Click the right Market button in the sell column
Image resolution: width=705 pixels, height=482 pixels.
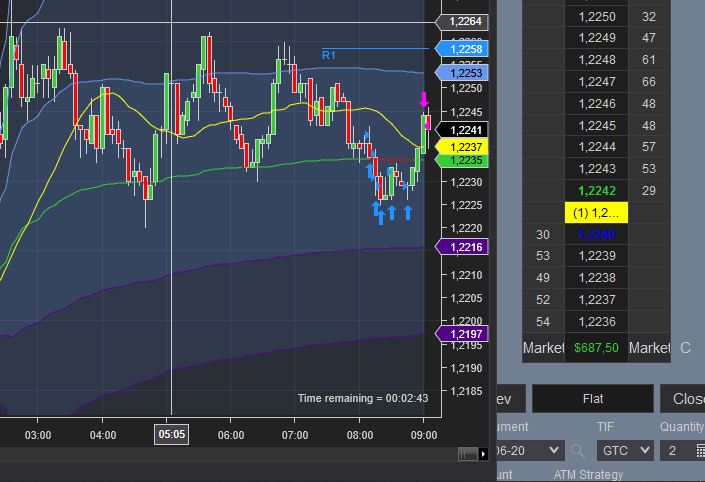(x=649, y=348)
